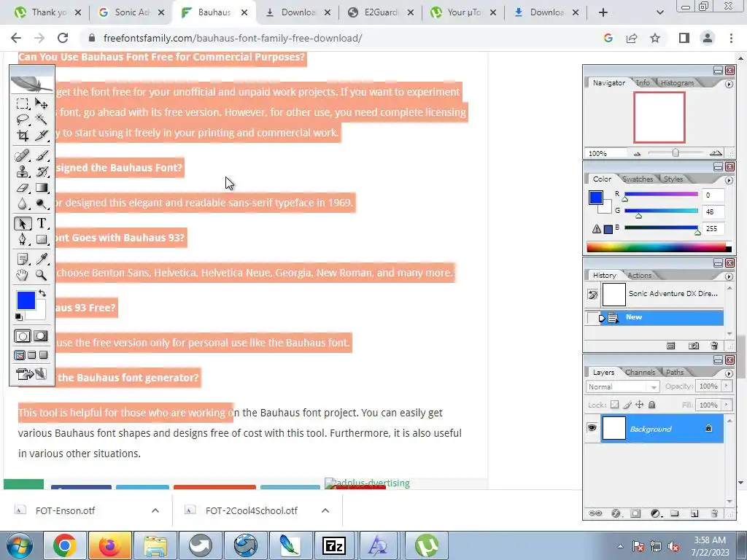
Task: Select Standard Screen Mode button
Action: click(20, 355)
